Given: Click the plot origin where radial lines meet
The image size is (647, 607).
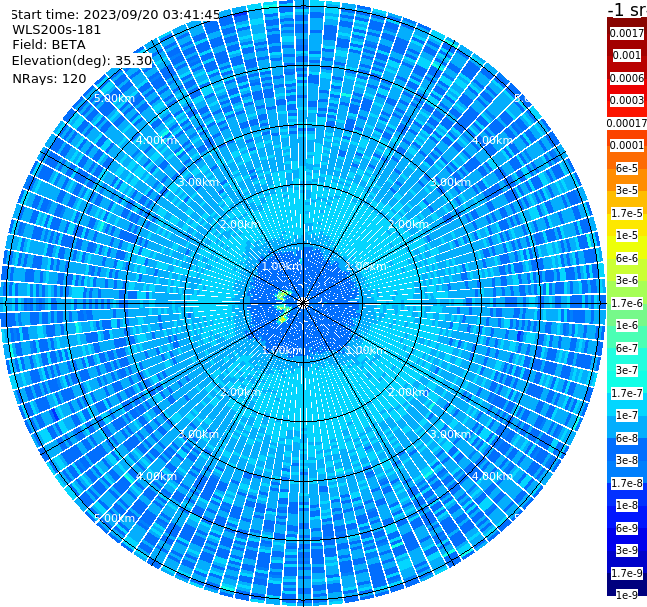Looking at the screenshot, I should pos(303,303).
